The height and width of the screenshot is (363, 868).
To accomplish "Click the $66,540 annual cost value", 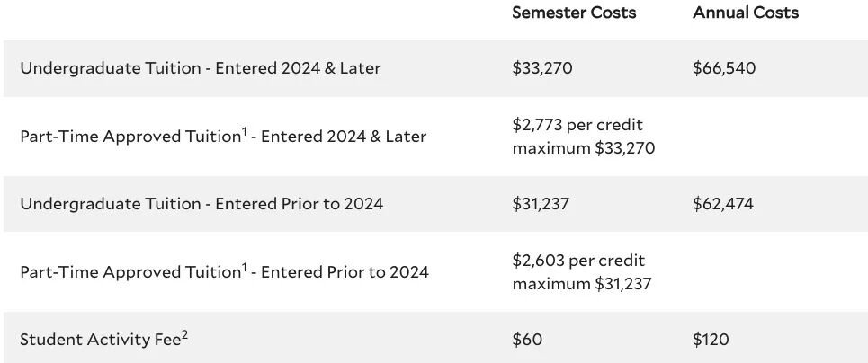I will [x=724, y=68].
